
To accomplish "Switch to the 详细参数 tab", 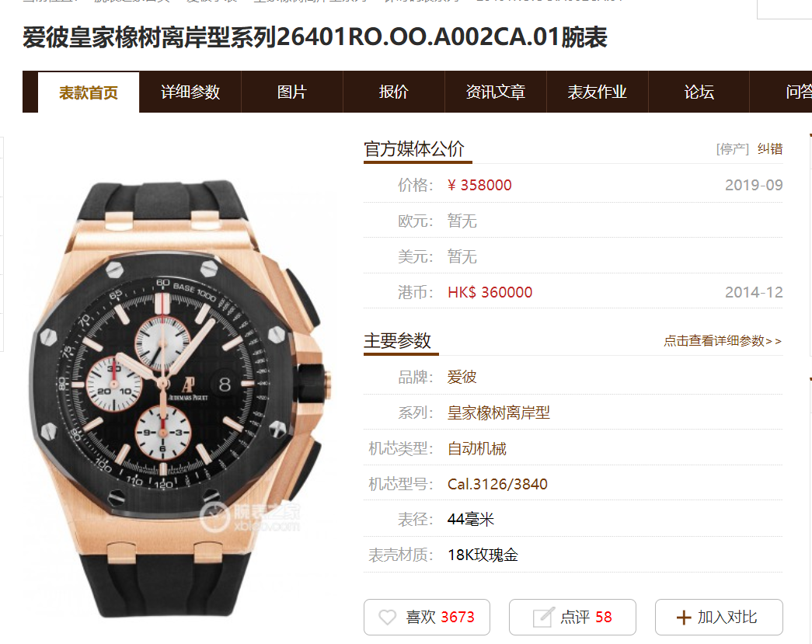I will tap(190, 92).
